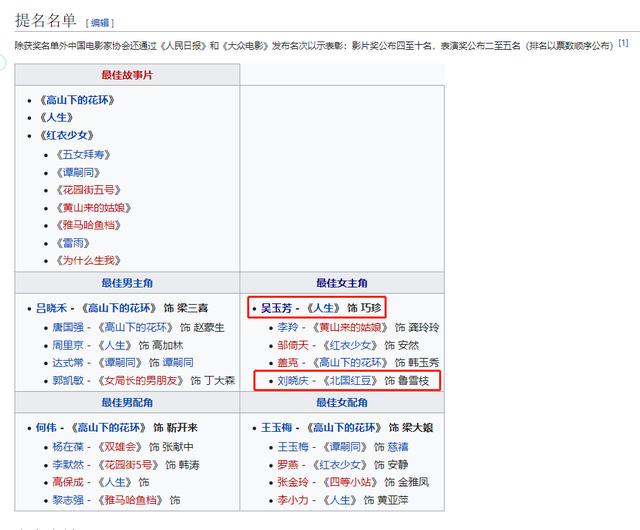Click the character link 慈禧

click(x=398, y=447)
